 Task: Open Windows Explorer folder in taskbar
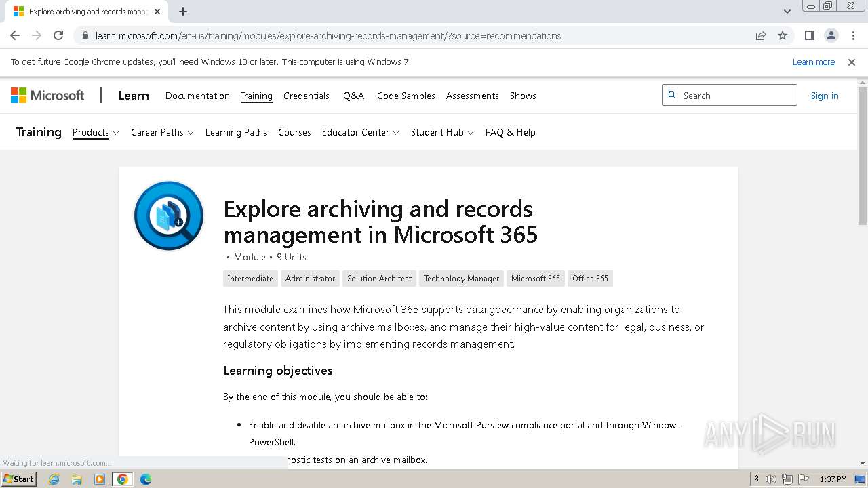[x=77, y=479]
